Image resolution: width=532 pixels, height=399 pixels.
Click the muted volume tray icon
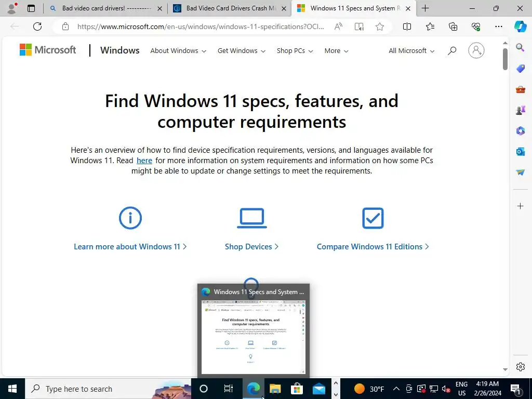coord(446,389)
